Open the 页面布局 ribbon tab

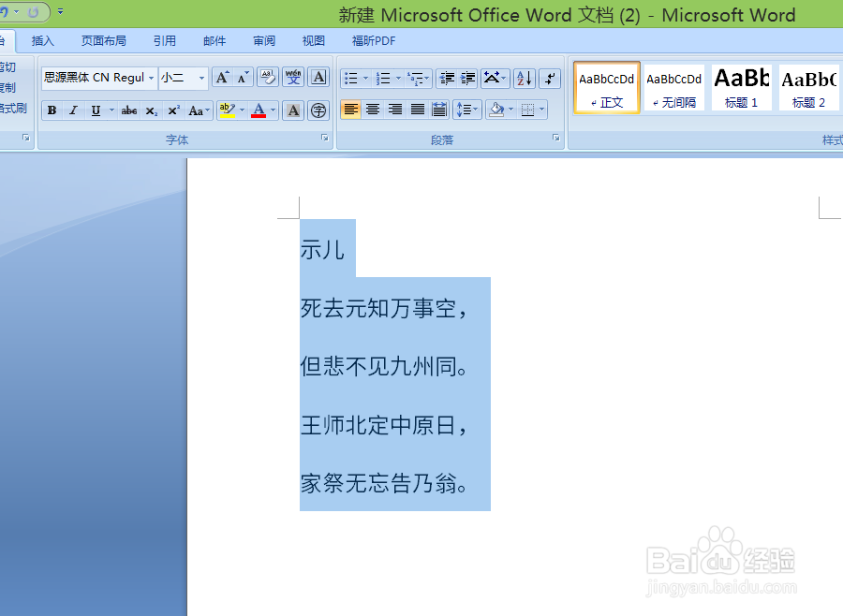[x=104, y=41]
